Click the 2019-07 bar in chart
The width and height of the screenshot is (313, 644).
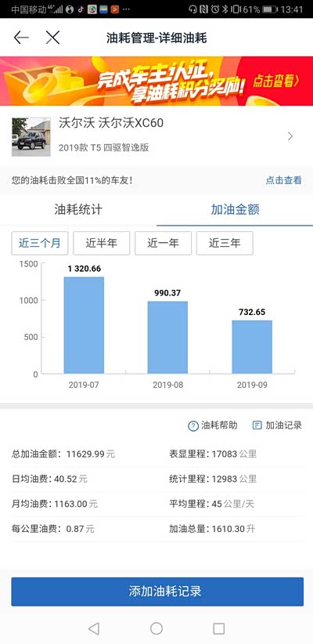coord(84,325)
